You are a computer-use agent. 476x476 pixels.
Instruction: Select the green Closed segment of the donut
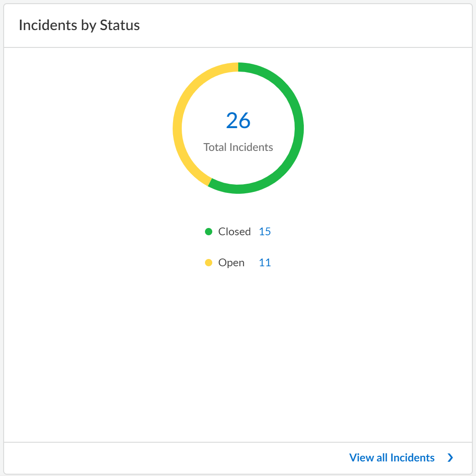[x=299, y=128]
